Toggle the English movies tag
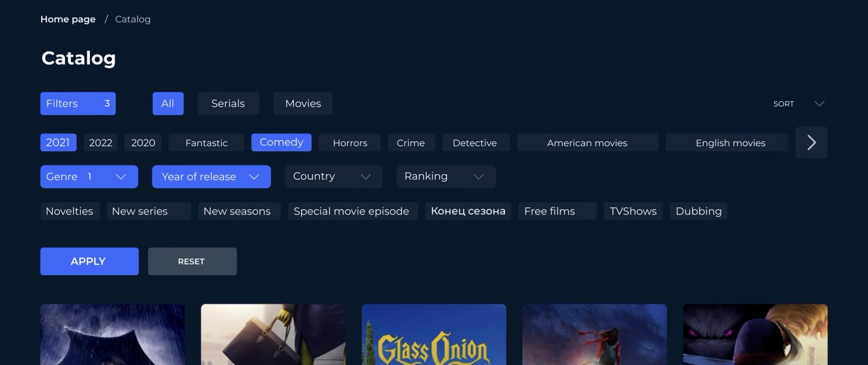Screen dimensions: 868x365 (727, 143)
